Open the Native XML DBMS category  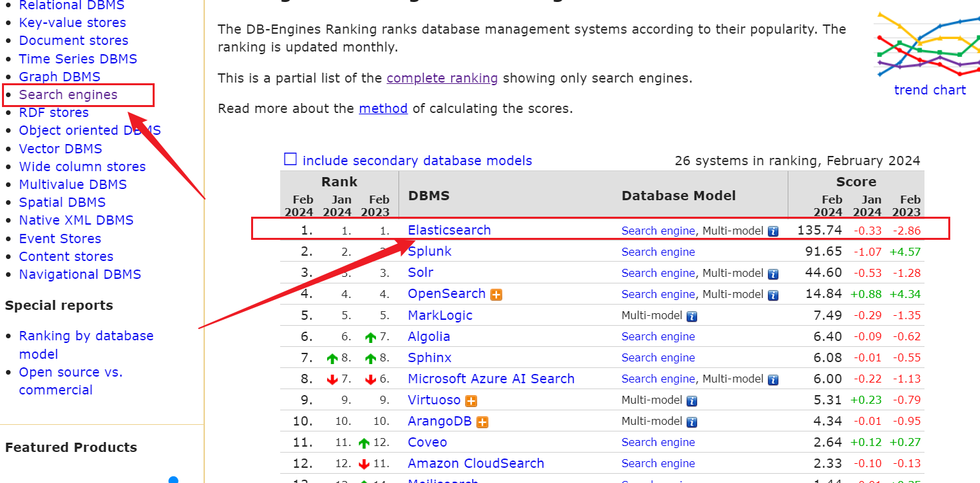point(76,220)
